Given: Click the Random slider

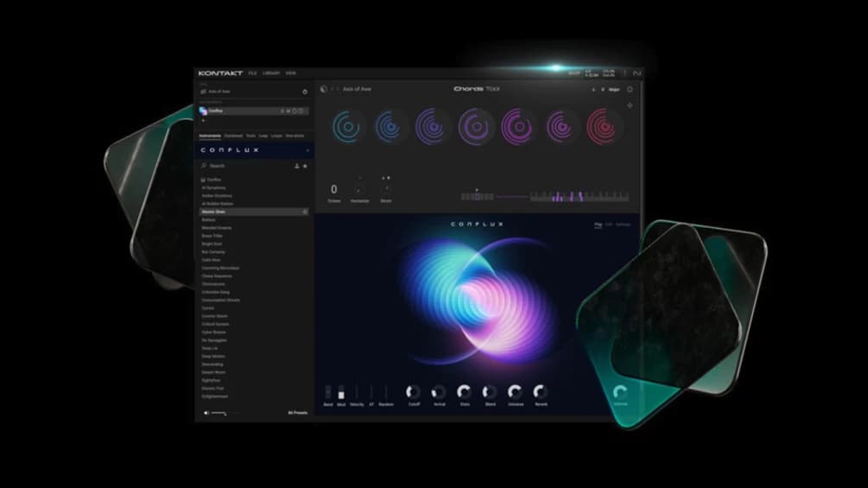Looking at the screenshot, I should pos(386,392).
